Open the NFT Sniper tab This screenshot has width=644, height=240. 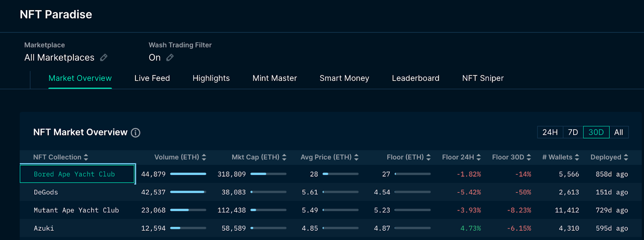pos(483,78)
